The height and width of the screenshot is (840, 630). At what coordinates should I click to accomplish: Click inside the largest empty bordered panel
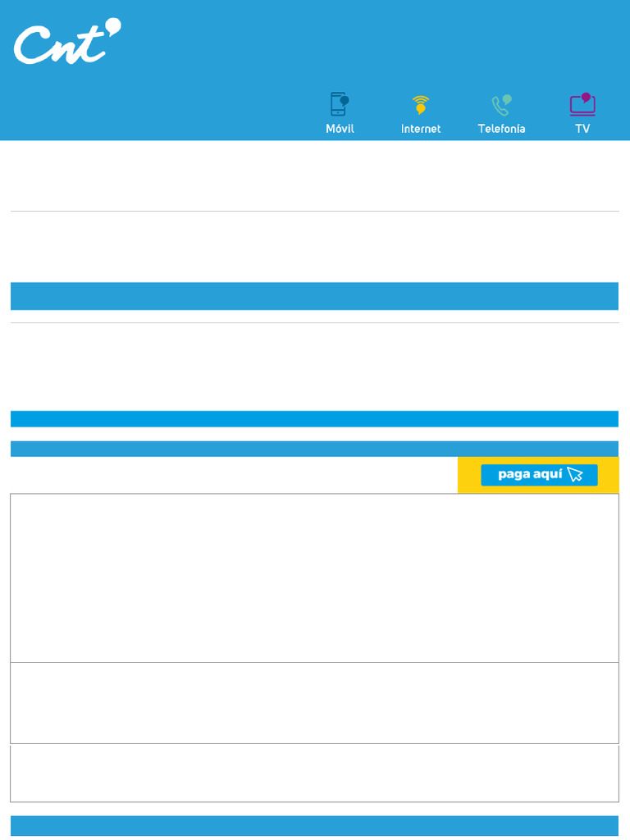pyautogui.click(x=314, y=578)
